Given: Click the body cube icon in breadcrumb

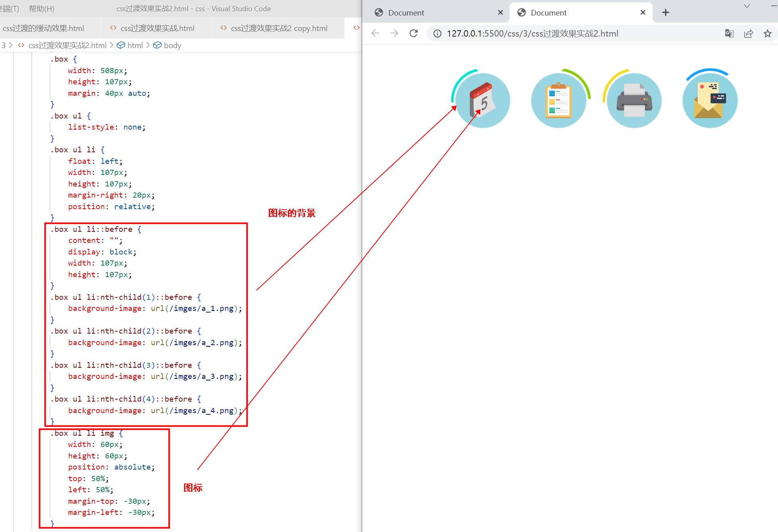Looking at the screenshot, I should point(157,45).
